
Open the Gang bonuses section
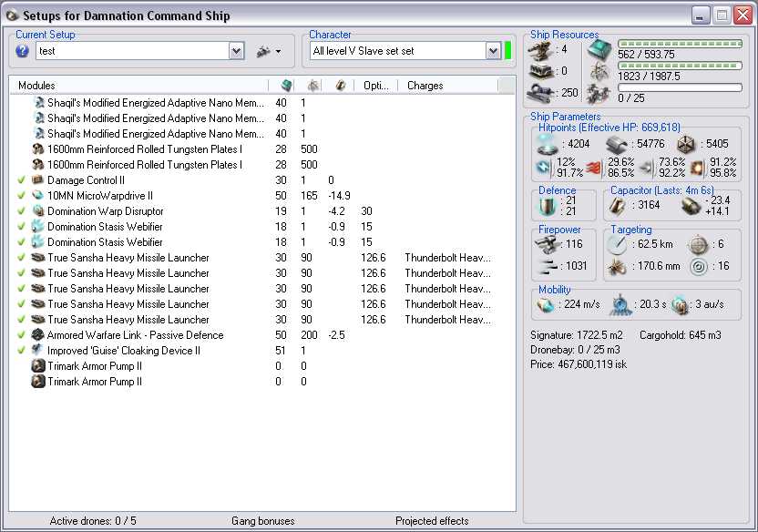(x=263, y=521)
